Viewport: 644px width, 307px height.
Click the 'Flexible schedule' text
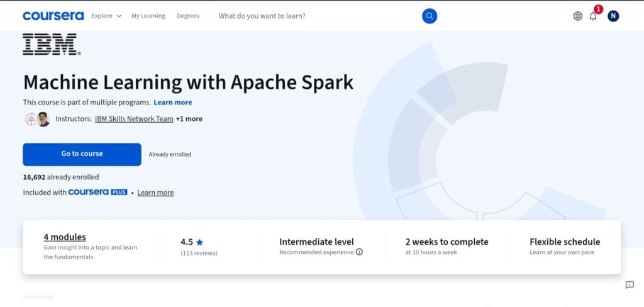(565, 242)
